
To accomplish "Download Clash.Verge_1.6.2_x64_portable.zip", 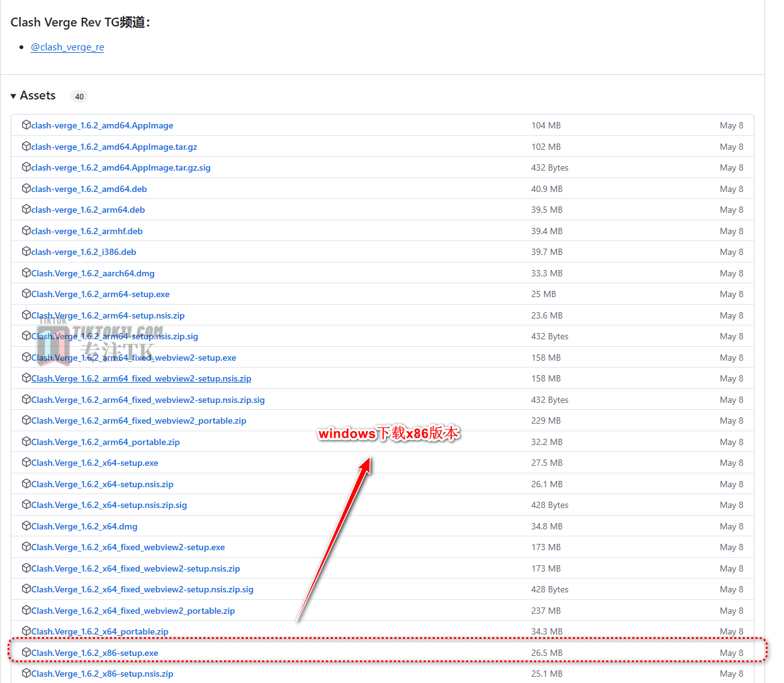I will coord(99,632).
